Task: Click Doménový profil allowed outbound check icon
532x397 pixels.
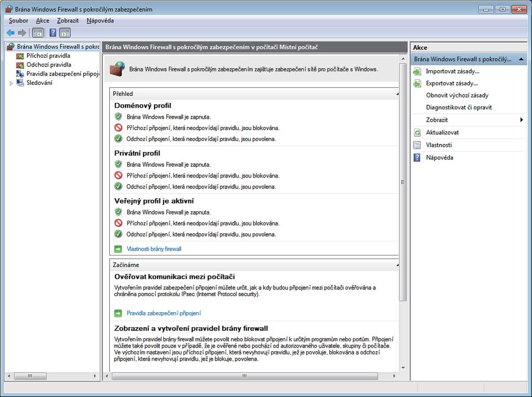Action: click(118, 138)
